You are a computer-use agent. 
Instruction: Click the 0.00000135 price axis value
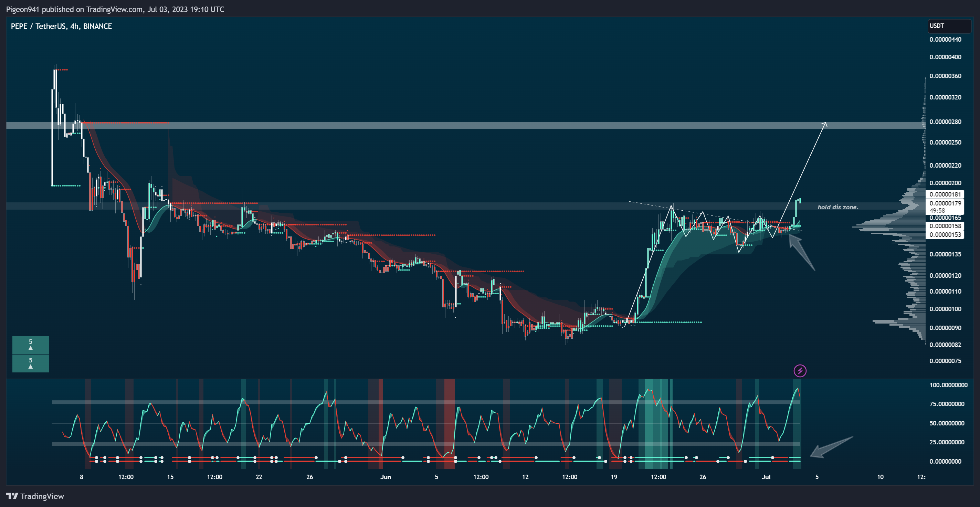click(945, 254)
